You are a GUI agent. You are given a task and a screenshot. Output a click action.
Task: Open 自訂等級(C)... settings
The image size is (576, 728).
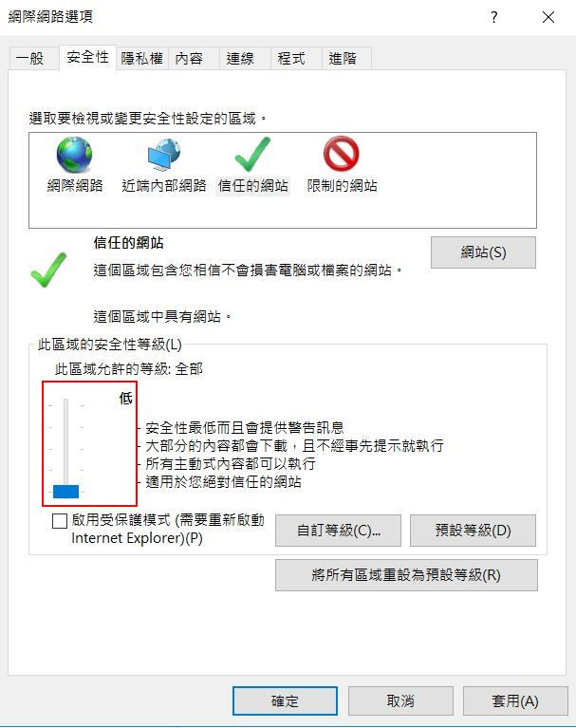coord(338,531)
